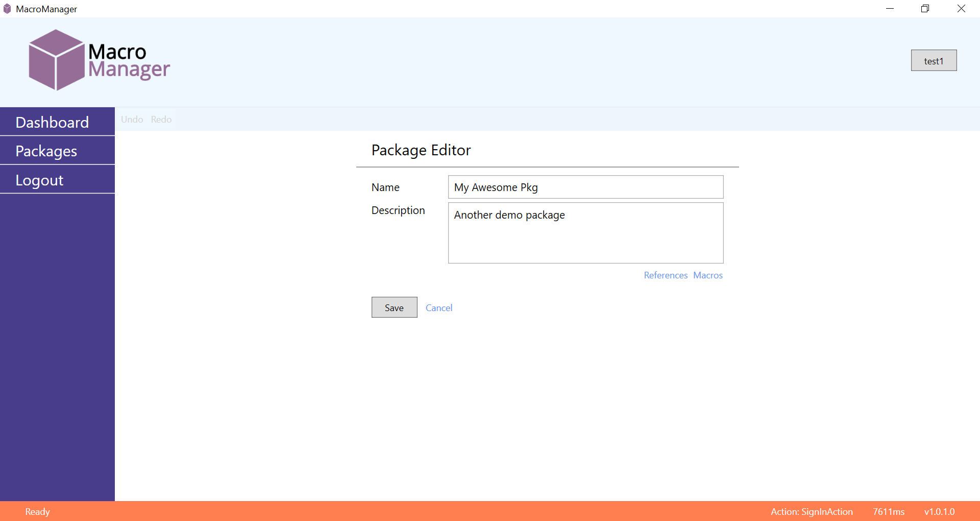Click the Undo toolbar action
This screenshot has height=521, width=980.
coord(132,119)
